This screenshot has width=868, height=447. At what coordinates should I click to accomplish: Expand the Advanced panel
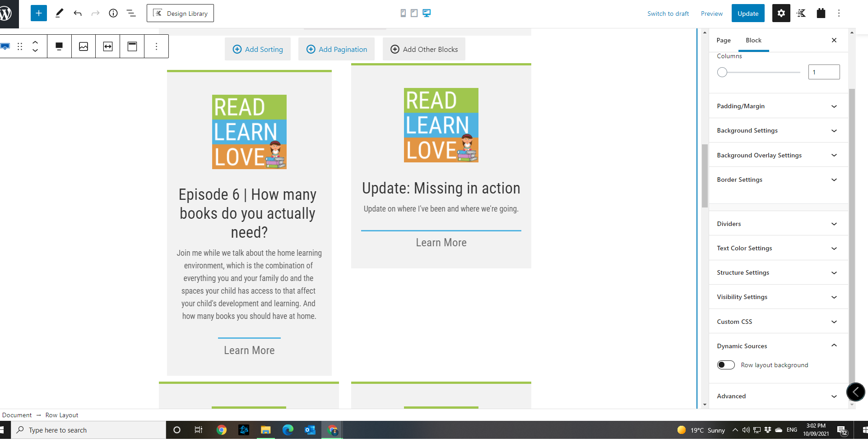click(x=779, y=396)
